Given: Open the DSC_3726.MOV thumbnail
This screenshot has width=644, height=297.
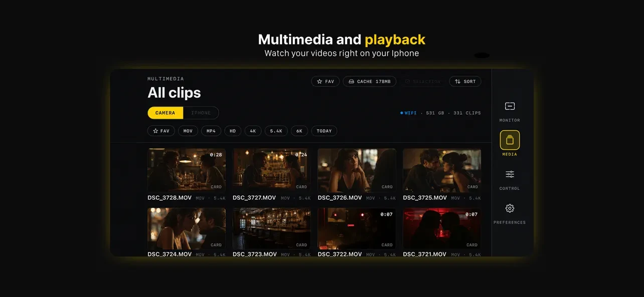Looking at the screenshot, I should pyautogui.click(x=357, y=170).
